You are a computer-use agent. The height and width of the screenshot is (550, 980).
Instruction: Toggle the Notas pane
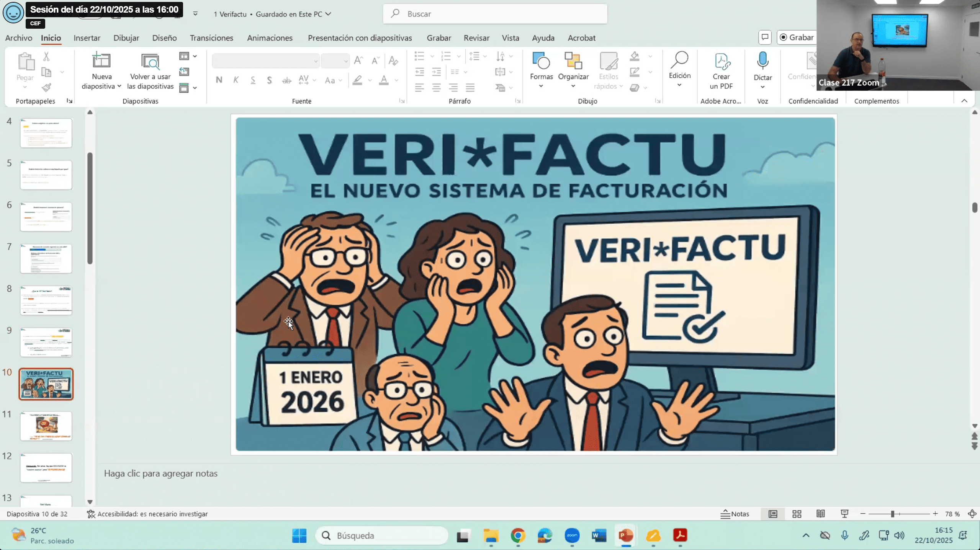pyautogui.click(x=734, y=514)
